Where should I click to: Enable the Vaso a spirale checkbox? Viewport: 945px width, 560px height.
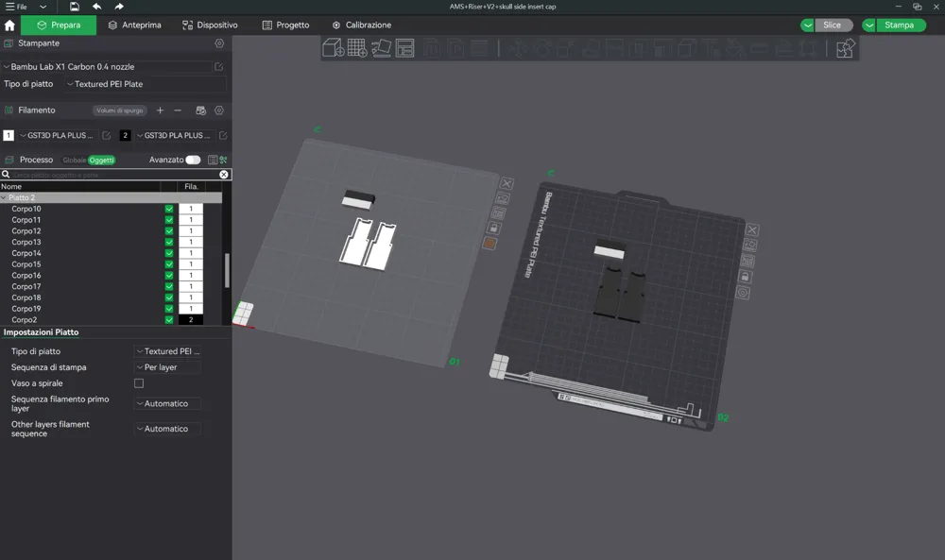pos(139,383)
